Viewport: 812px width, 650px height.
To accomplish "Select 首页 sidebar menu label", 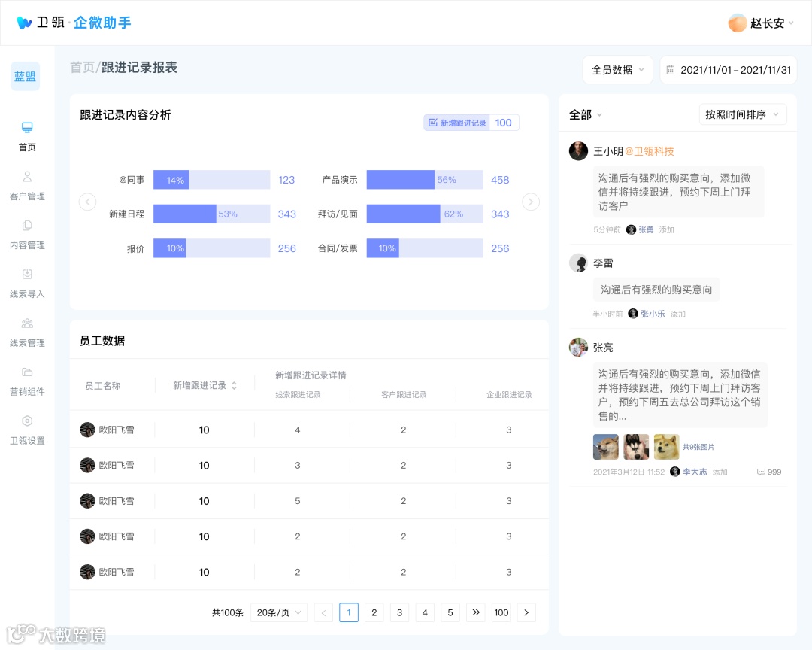I will pyautogui.click(x=27, y=147).
